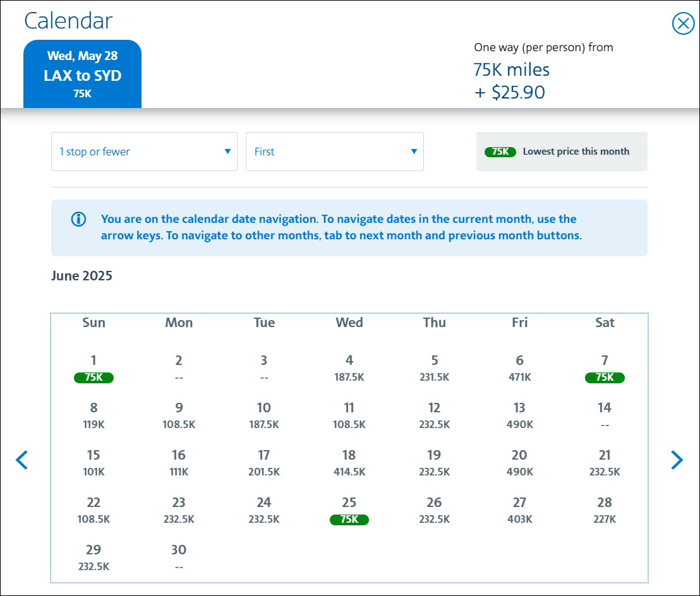Viewport: 700px width, 596px height.
Task: Pick June 22 at 108.5K
Action: pyautogui.click(x=94, y=510)
